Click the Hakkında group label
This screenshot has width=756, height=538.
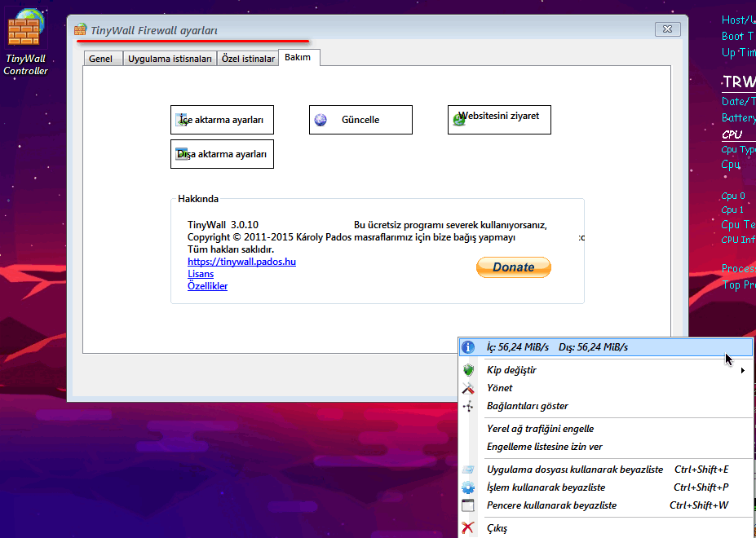(198, 199)
